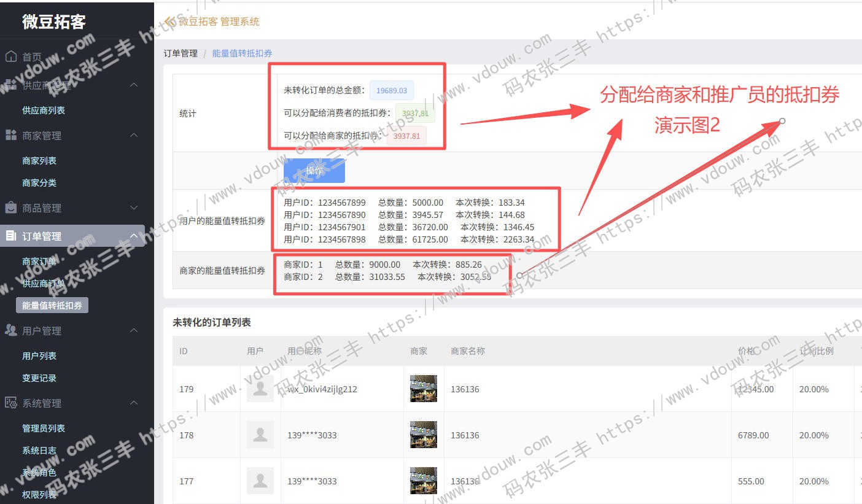The width and height of the screenshot is (862, 504).
Task: Click the home icon beside 首页
Action: pyautogui.click(x=10, y=57)
